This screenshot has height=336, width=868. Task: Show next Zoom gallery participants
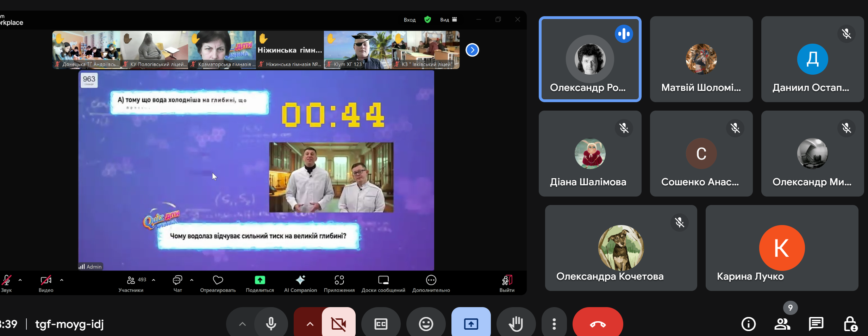(472, 50)
